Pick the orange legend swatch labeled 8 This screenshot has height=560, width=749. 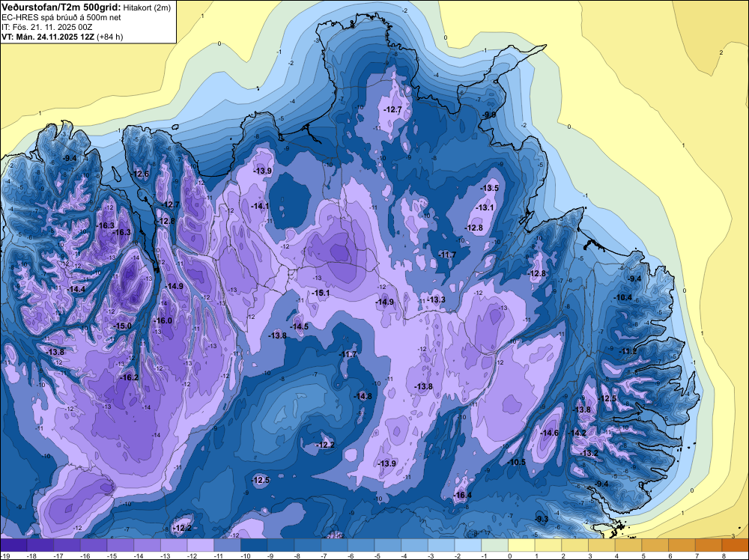click(736, 545)
